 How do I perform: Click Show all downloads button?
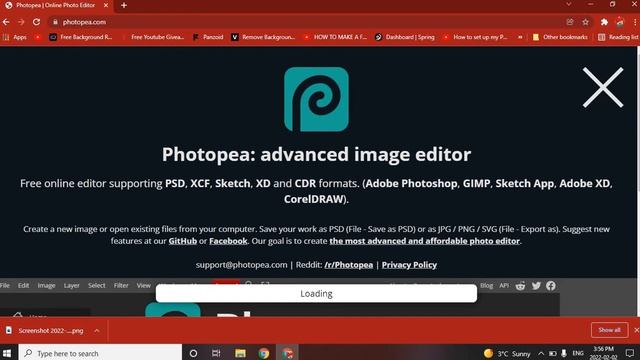pos(609,330)
